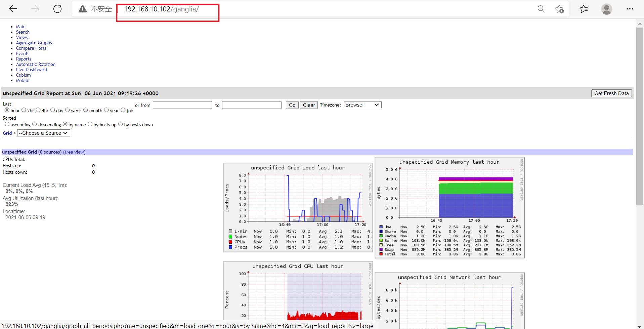Screen dimensions: 644x329
Task: Open the Search menu link
Action: (x=23, y=32)
